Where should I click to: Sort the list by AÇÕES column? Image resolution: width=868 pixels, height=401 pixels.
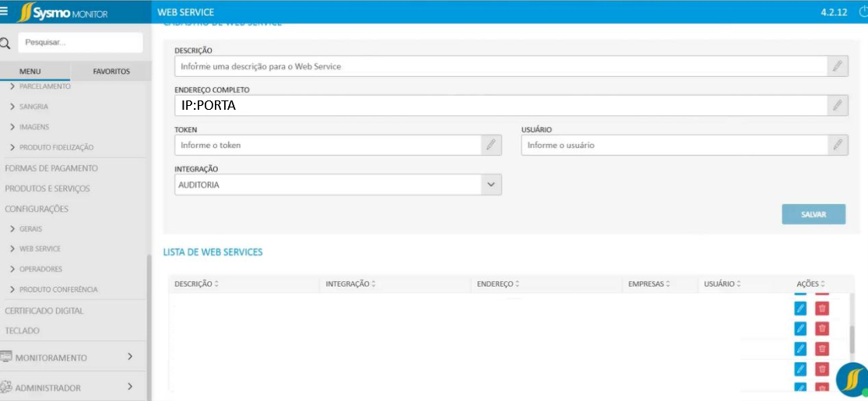point(811,283)
